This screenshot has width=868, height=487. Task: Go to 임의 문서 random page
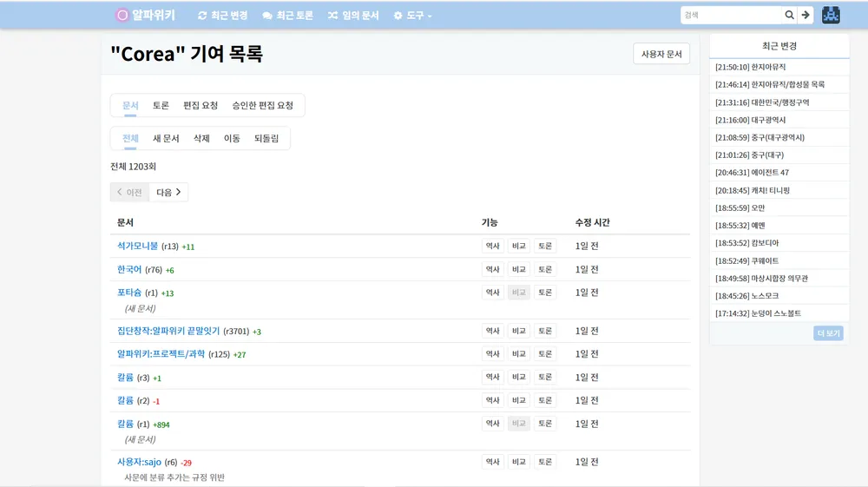pyautogui.click(x=353, y=16)
